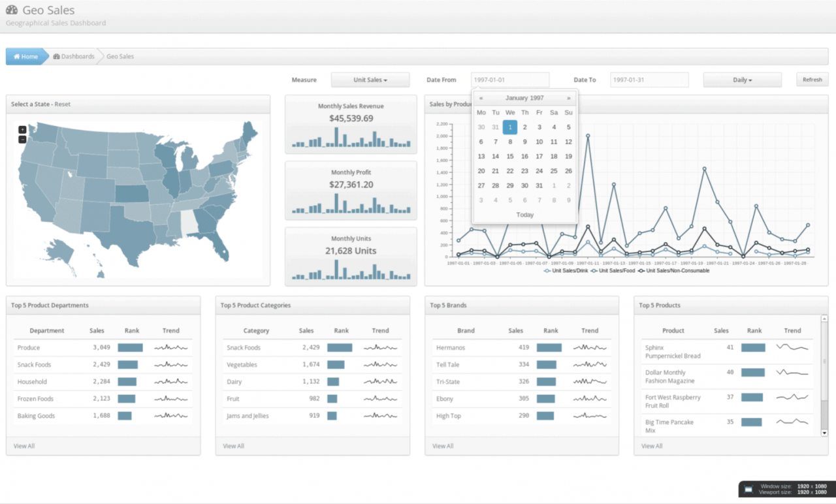The image size is (836, 504).
Task: Click the Produce department row
Action: (103, 348)
